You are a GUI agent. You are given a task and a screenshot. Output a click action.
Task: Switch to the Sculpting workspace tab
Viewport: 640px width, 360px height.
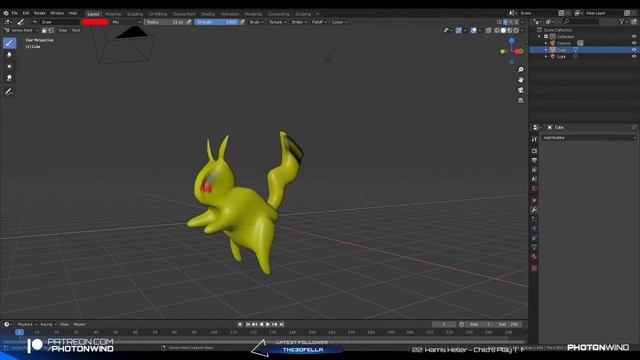click(135, 14)
